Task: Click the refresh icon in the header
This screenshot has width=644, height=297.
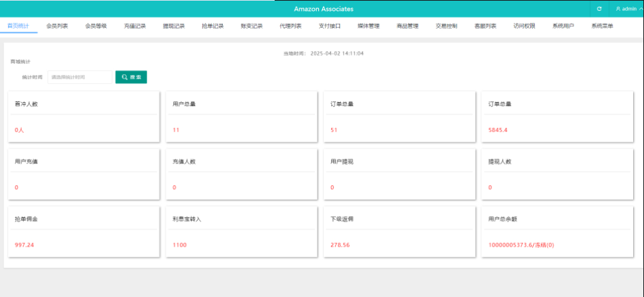Action: [x=599, y=9]
